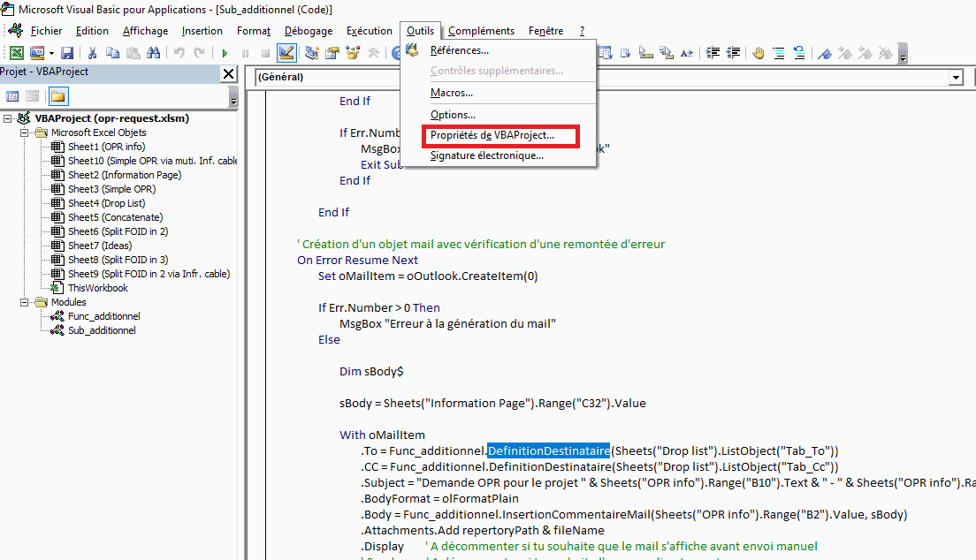This screenshot has height=560, width=976.
Task: Close the Projet - VBAProject panel
Action: point(228,73)
